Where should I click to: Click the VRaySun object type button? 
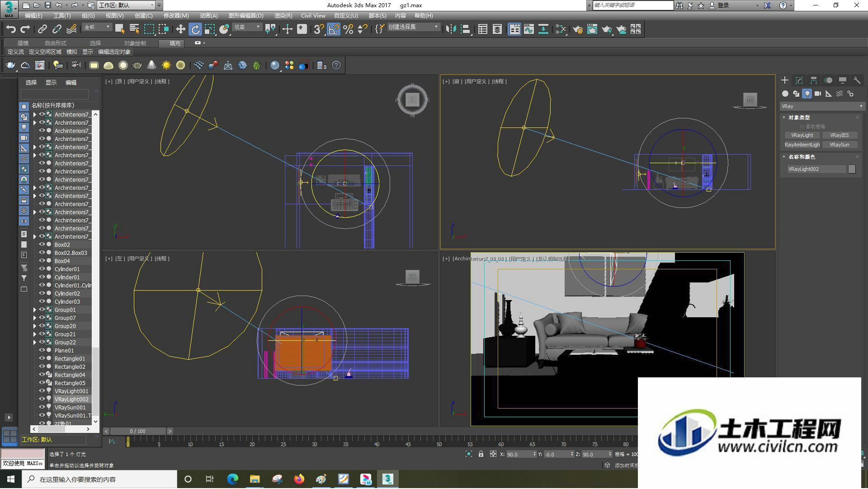pyautogui.click(x=839, y=145)
